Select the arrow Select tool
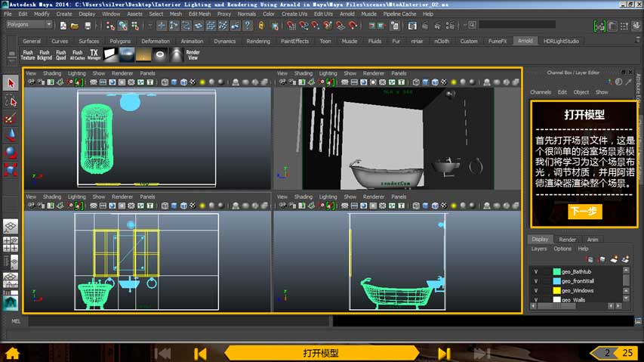The image size is (644, 362). pyautogui.click(x=11, y=83)
